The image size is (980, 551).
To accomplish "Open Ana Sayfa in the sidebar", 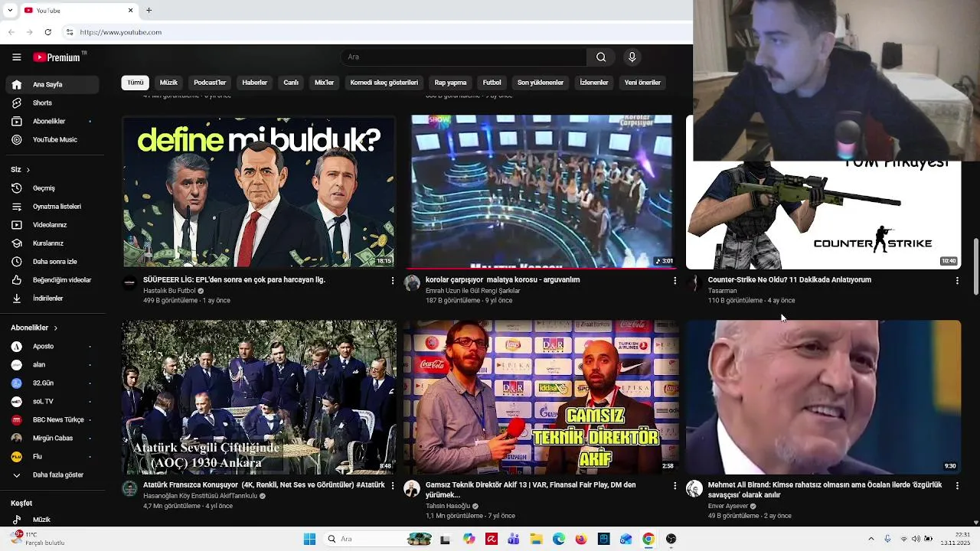I will point(52,85).
